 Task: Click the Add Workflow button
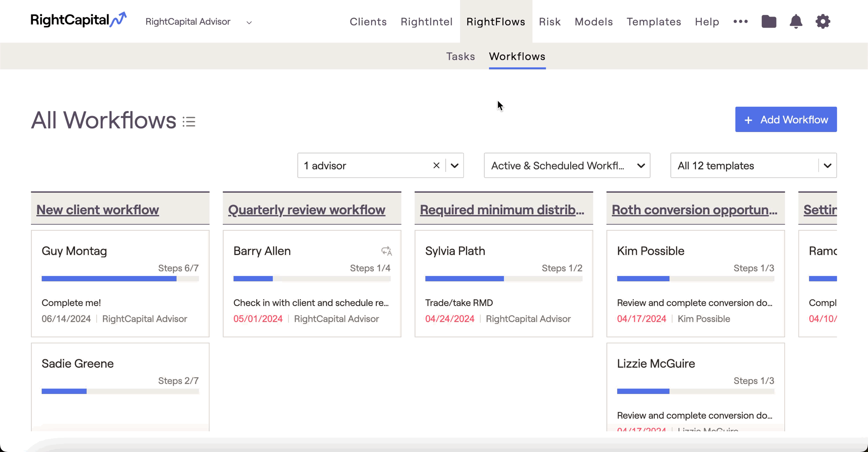click(786, 119)
